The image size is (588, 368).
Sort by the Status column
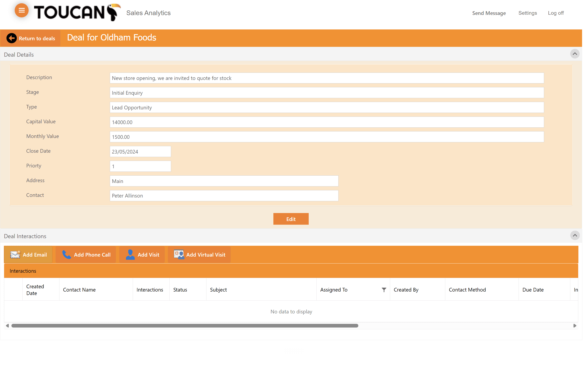(188, 290)
